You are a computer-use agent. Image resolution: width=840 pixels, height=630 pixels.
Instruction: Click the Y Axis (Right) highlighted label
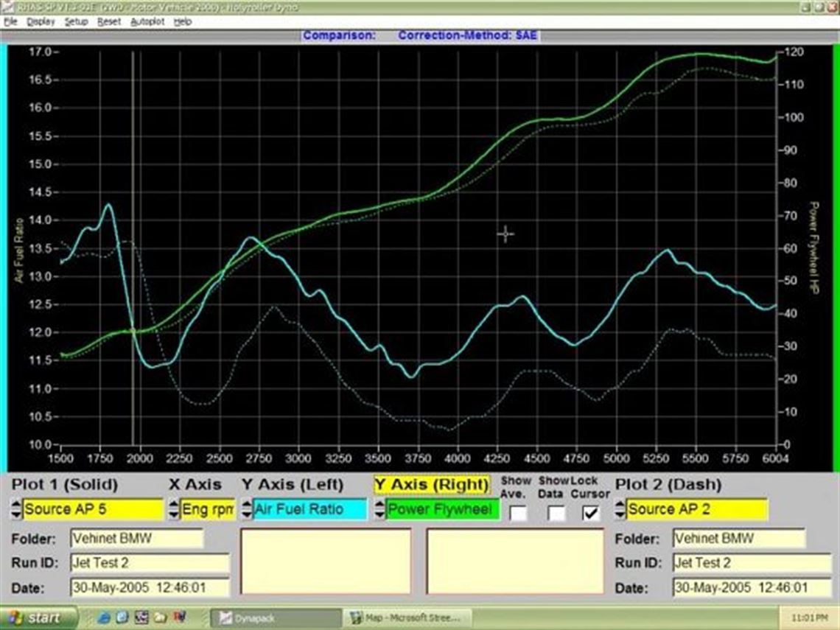pos(432,484)
